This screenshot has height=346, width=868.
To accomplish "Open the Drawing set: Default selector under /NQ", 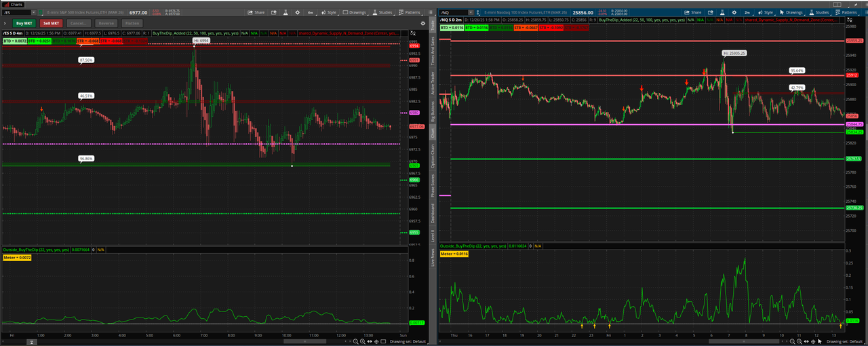I will pyautogui.click(x=844, y=341).
